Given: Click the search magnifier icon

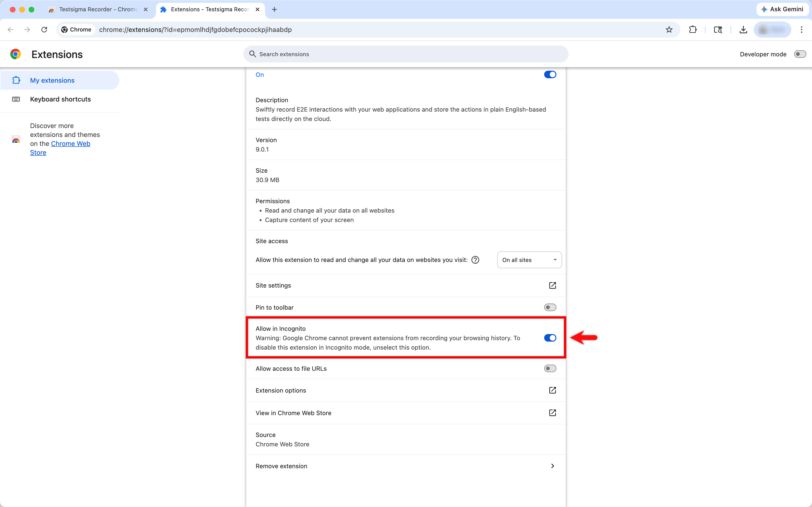Looking at the screenshot, I should pyautogui.click(x=252, y=54).
